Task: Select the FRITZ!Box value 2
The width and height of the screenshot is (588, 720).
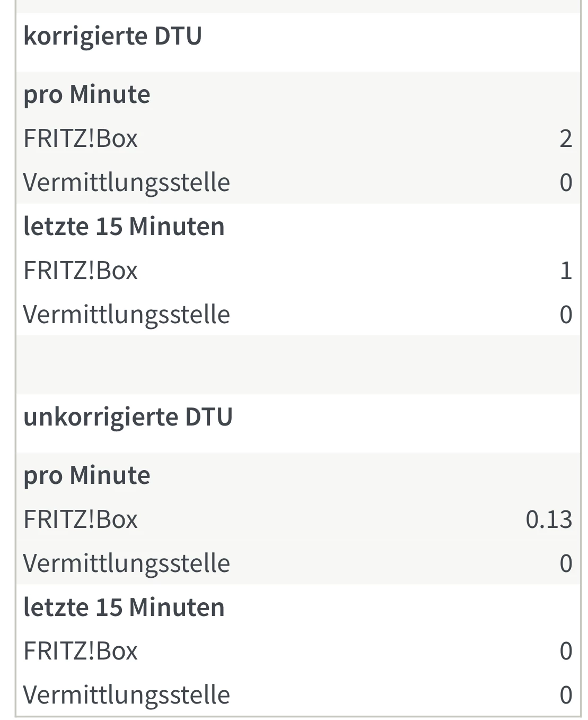Action: pos(566,138)
